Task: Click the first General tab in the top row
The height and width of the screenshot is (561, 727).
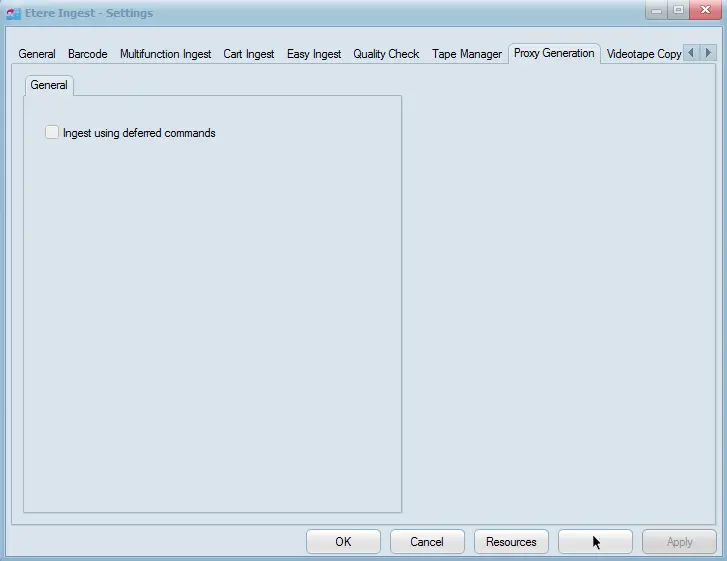Action: [37, 54]
